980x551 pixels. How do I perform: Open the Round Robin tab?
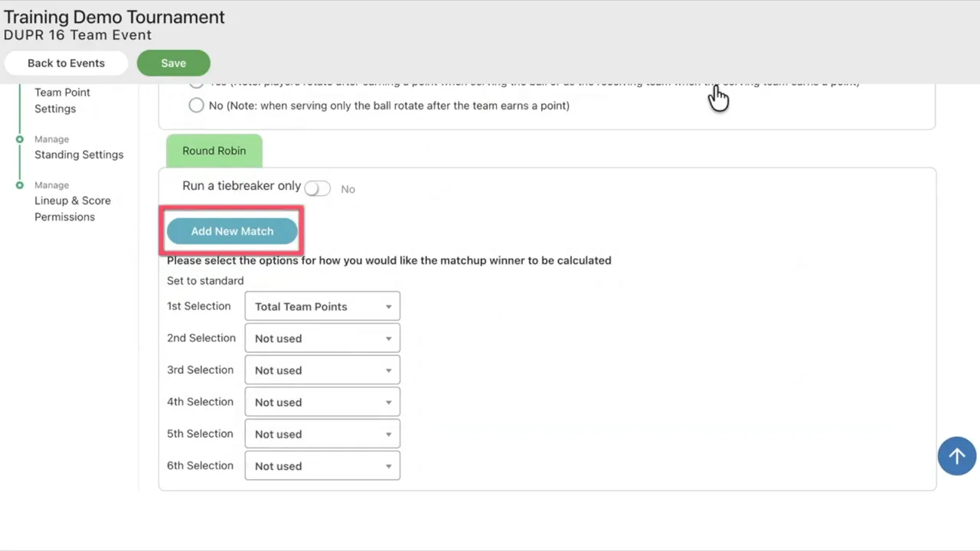click(x=214, y=151)
